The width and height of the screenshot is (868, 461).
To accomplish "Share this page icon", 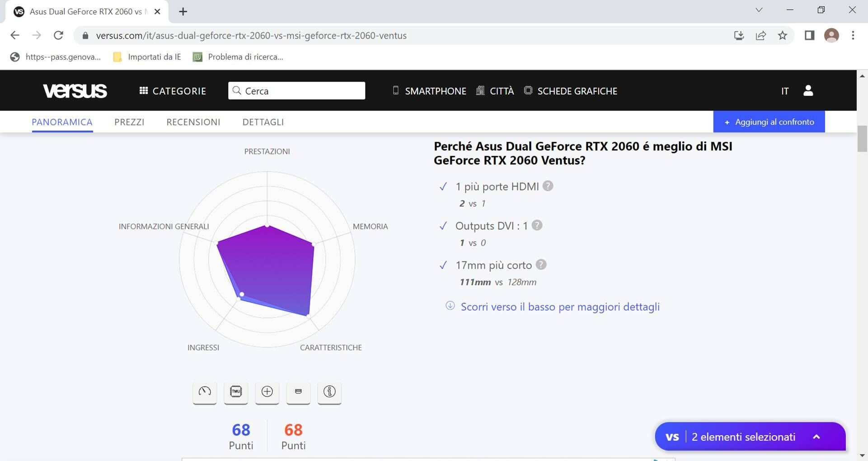I will pyautogui.click(x=761, y=35).
